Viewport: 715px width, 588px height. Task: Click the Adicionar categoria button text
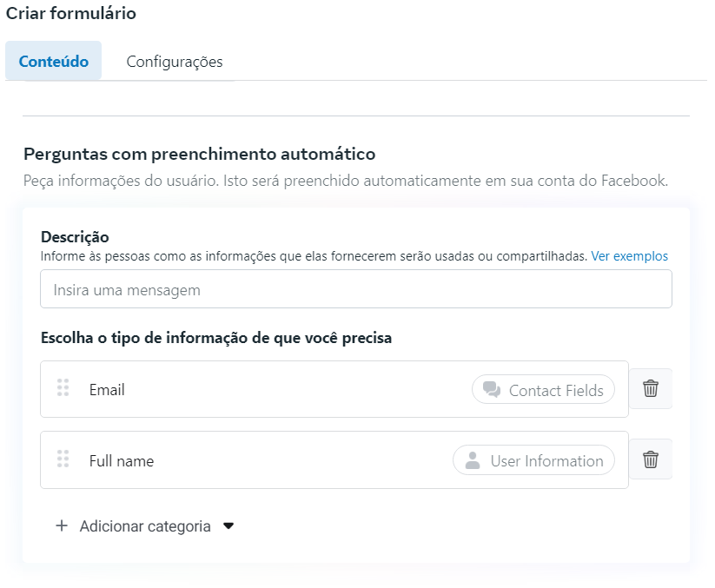[x=145, y=526]
